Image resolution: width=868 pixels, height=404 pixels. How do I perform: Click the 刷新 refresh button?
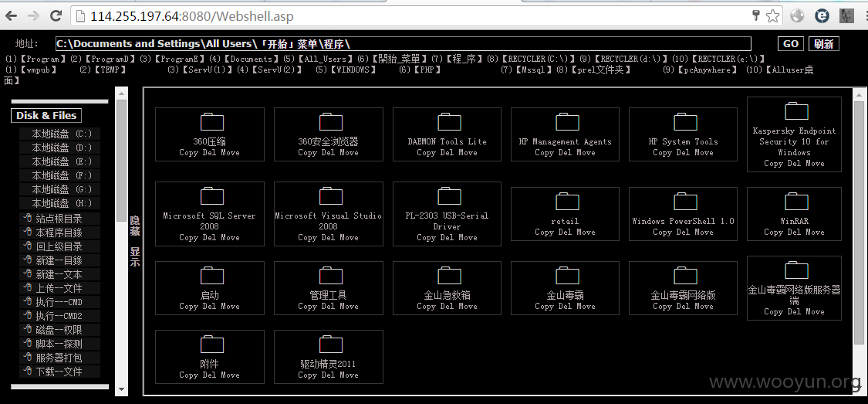[824, 44]
